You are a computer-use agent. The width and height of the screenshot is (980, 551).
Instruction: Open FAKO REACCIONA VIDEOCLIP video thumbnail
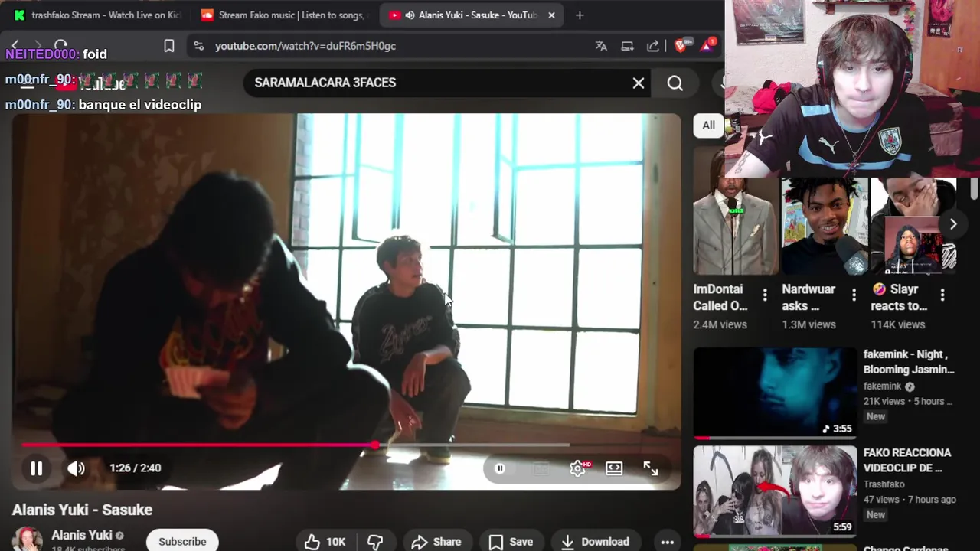tap(775, 491)
